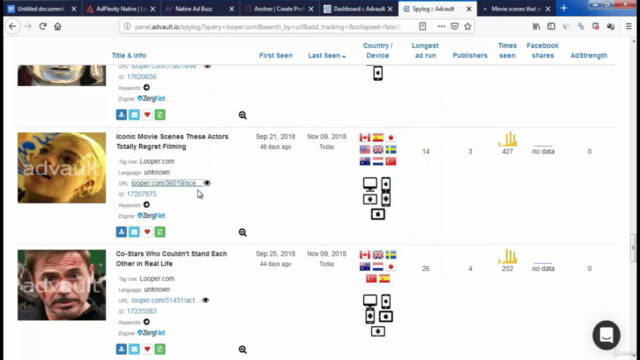Bookmark this page with star icon
640x360 pixels.
pos(467,27)
